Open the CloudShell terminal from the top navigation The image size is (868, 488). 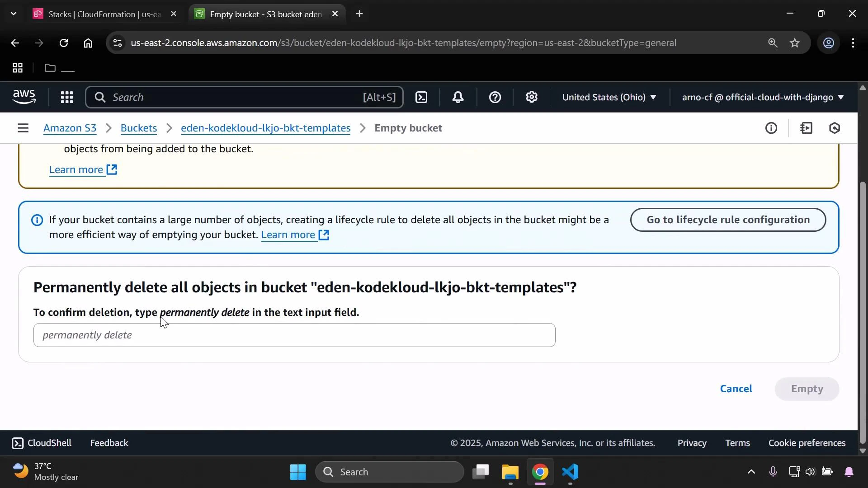421,97
